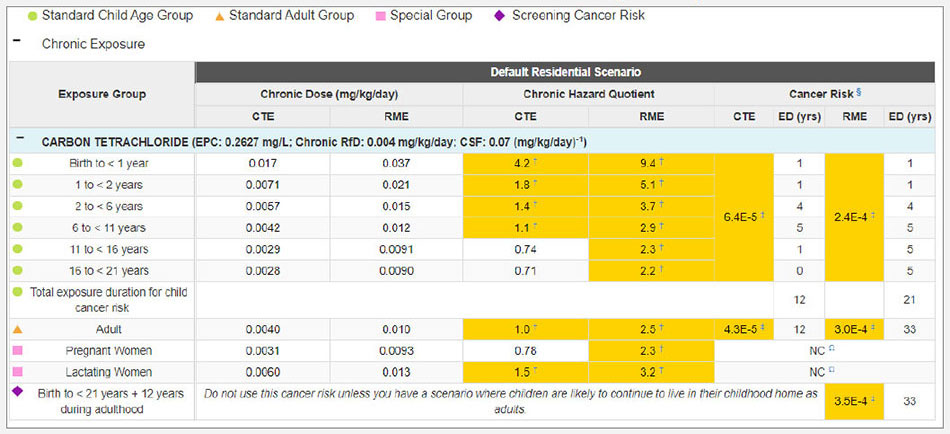This screenshot has height=434, width=950.
Task: Click the purple diamond in the Screening Cancer legend
Action: pos(499,16)
